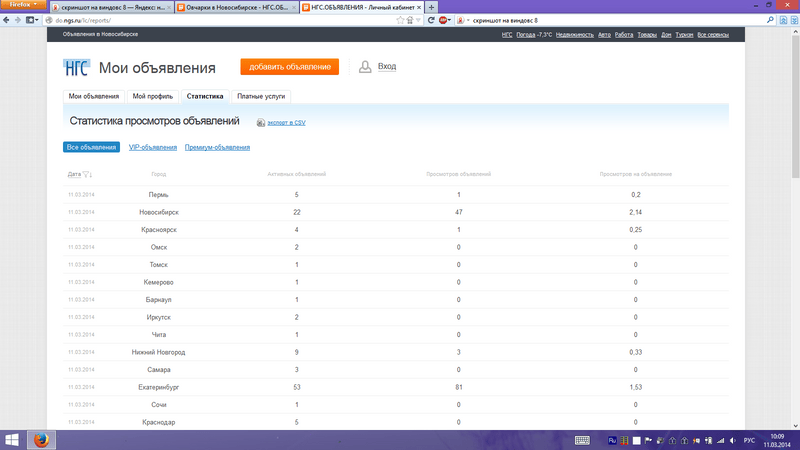Open the Премиум-объявления filter link
This screenshot has height=450, width=800.
pyautogui.click(x=217, y=147)
